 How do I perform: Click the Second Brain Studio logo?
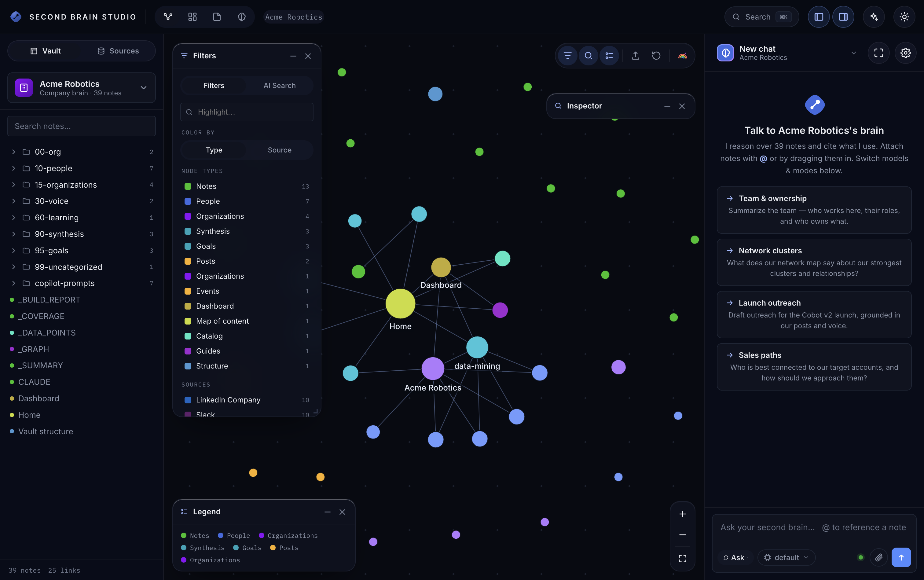click(x=16, y=17)
